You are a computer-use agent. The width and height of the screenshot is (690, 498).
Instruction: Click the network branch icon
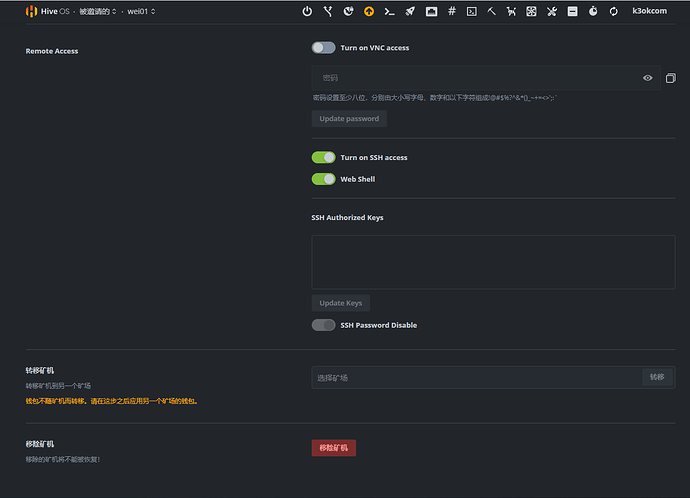click(x=328, y=11)
